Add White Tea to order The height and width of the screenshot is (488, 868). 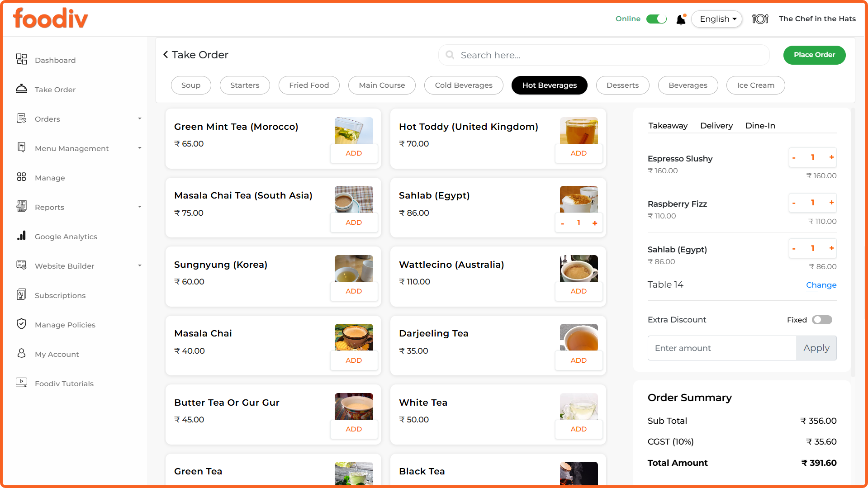point(579,429)
